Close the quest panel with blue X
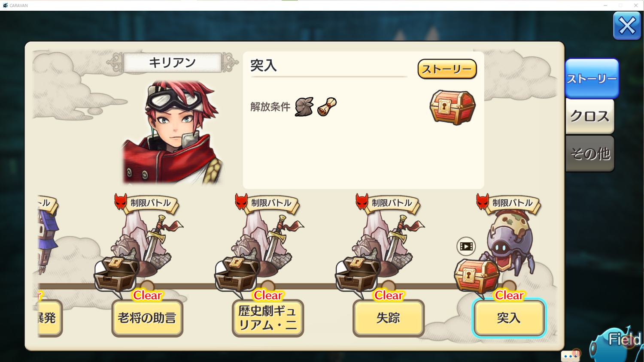This screenshot has height=362, width=644. pyautogui.click(x=627, y=26)
